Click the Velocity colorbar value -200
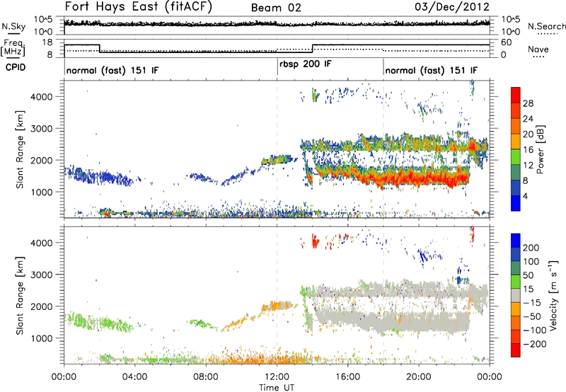Image resolution: width=566 pixels, height=392 pixels. pos(535,344)
